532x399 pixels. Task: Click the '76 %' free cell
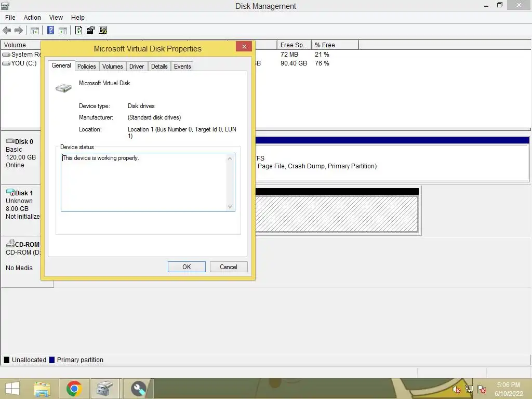322,63
